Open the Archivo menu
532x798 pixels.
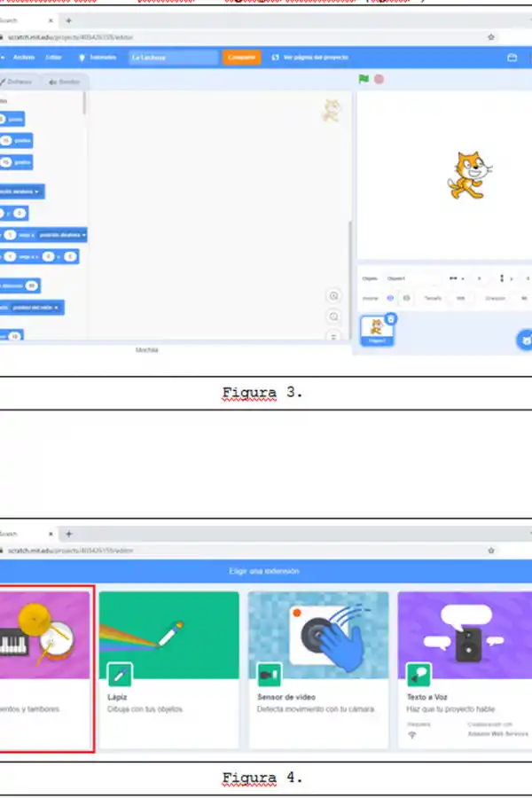tap(23, 57)
